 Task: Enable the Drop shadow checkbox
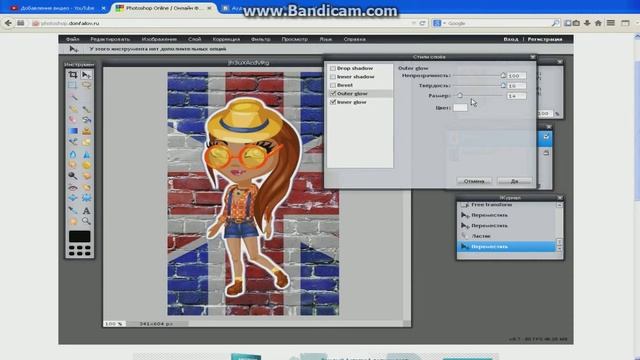pyautogui.click(x=333, y=68)
